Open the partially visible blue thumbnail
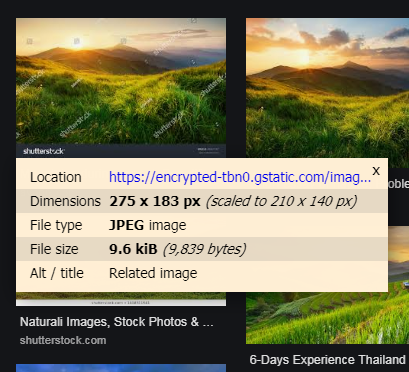The image size is (409, 372). pyautogui.click(x=121, y=368)
